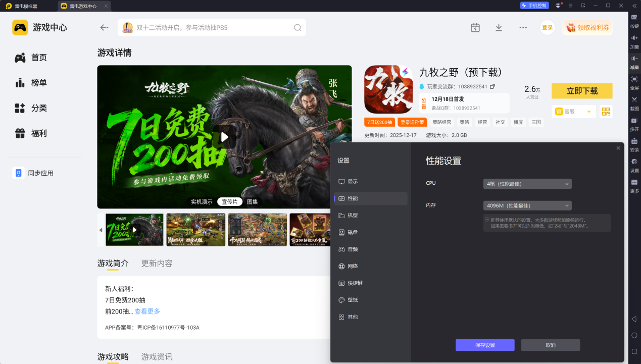The height and width of the screenshot is (364, 641).
Task: Click the 保存设置 save button
Action: 485,345
